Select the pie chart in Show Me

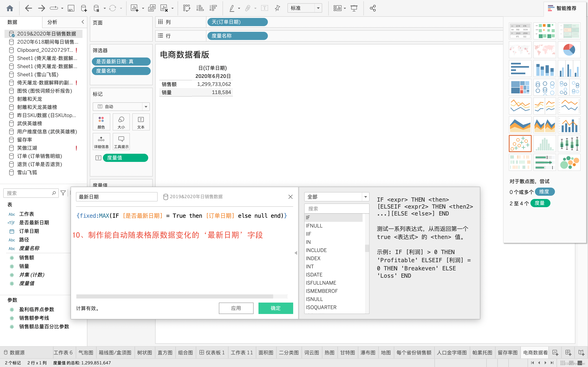tap(569, 50)
